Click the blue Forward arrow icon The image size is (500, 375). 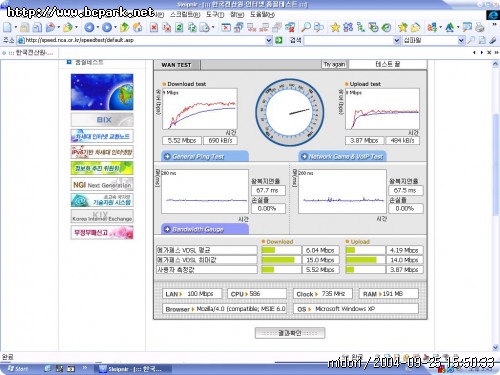107,27
